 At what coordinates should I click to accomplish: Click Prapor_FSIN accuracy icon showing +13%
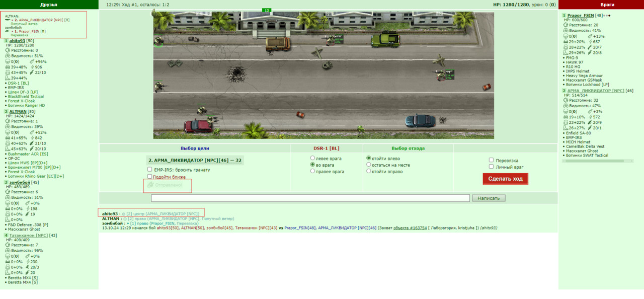(591, 36)
